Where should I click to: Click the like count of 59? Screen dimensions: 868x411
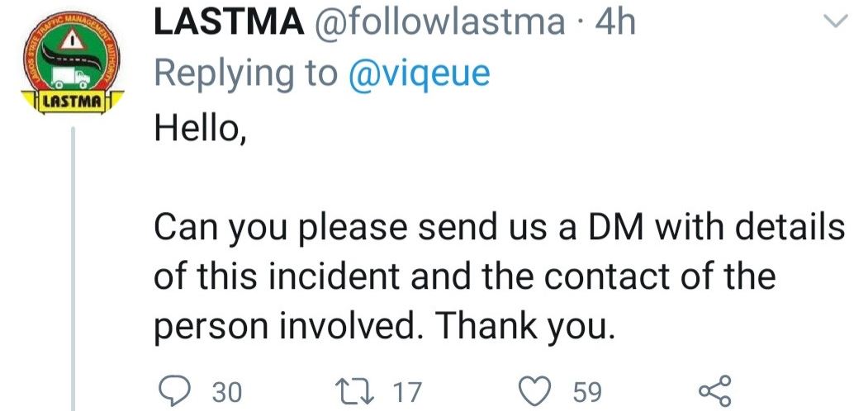click(x=588, y=391)
